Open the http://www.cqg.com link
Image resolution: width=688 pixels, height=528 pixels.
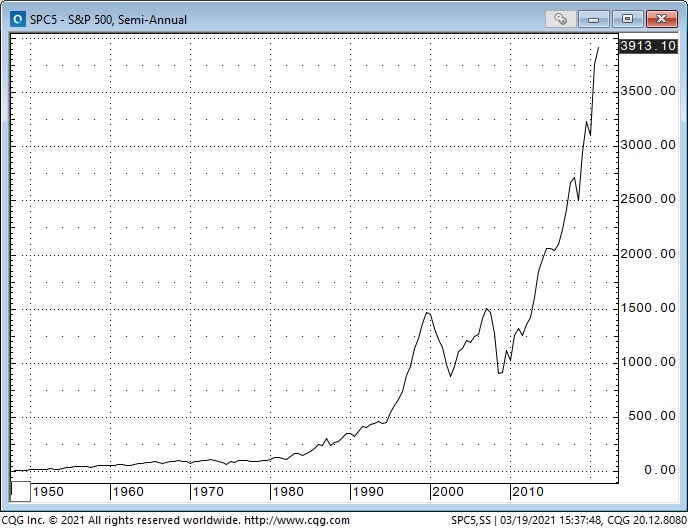pyautogui.click(x=297, y=521)
